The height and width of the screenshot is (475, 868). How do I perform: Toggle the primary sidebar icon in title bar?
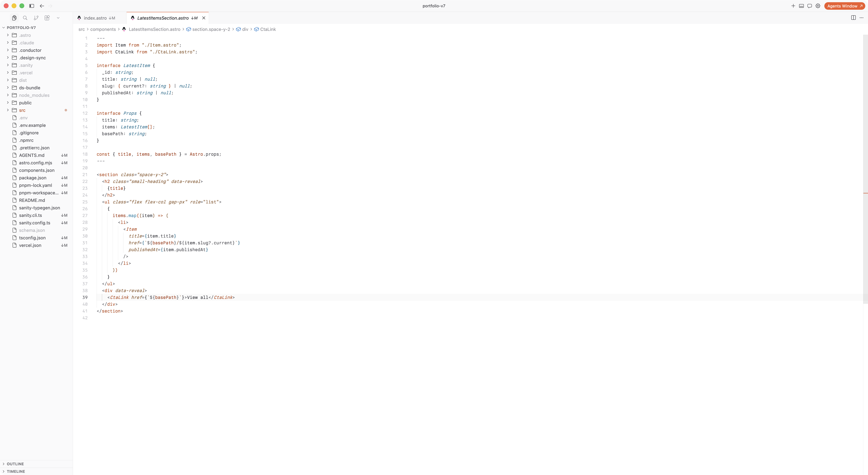click(x=32, y=6)
